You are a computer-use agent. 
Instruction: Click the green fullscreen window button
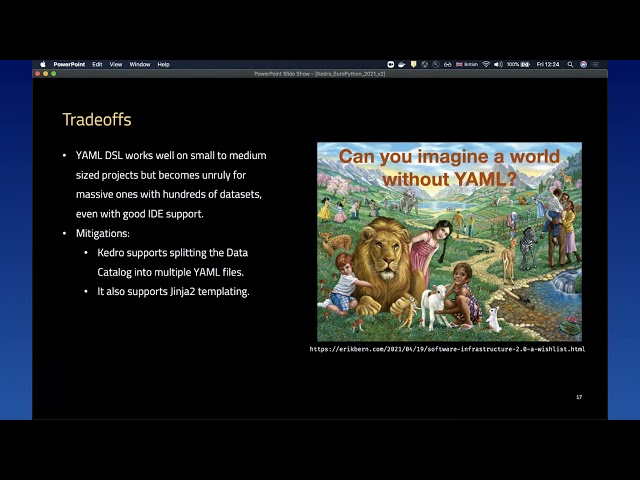[x=53, y=73]
